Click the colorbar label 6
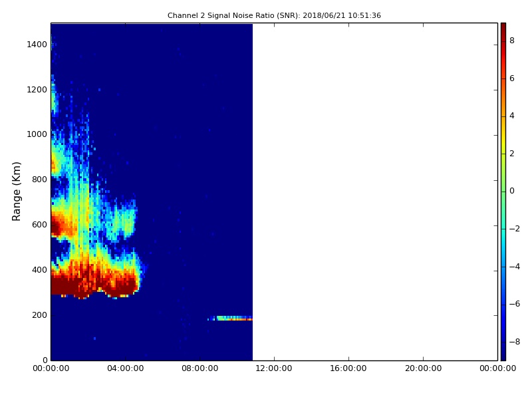 512,78
